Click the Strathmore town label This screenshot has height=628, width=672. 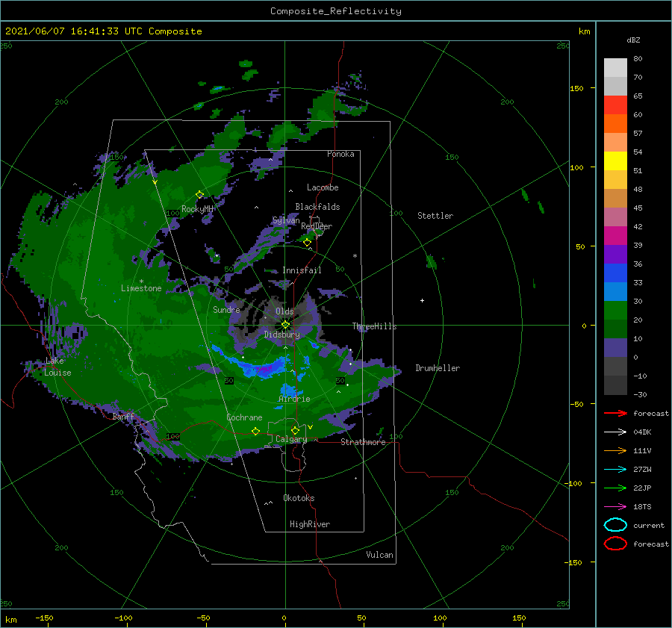(363, 442)
